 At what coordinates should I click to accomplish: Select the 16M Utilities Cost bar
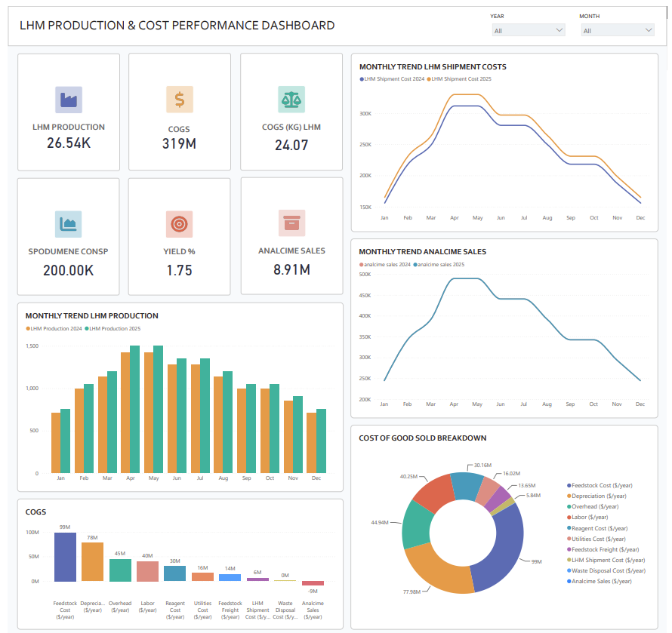(x=202, y=577)
